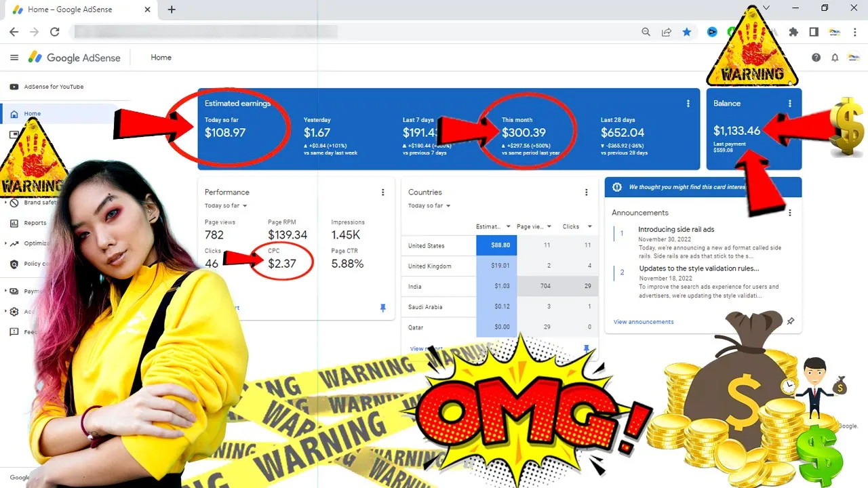This screenshot has width=868, height=488.
Task: Select the United States row in Countries
Action: click(500, 245)
